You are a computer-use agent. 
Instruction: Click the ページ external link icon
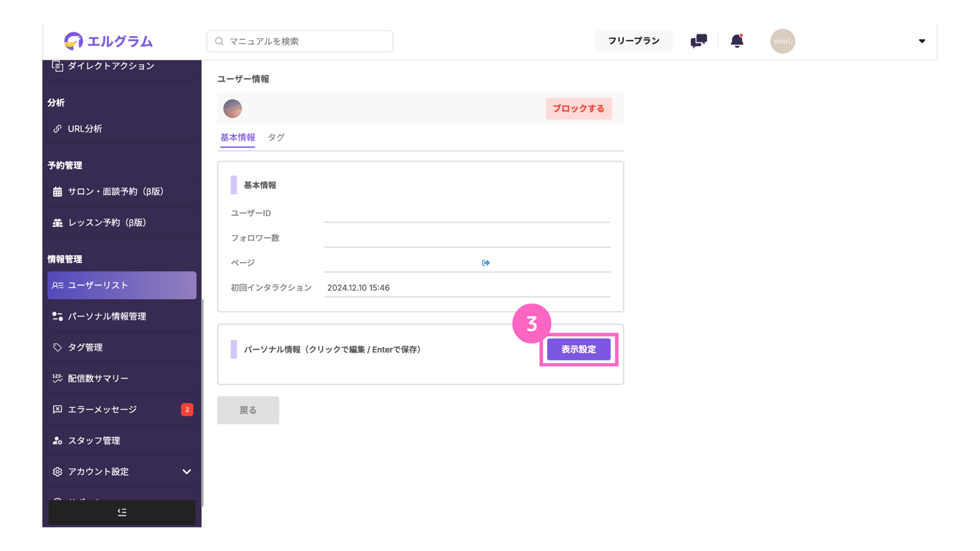pos(486,263)
